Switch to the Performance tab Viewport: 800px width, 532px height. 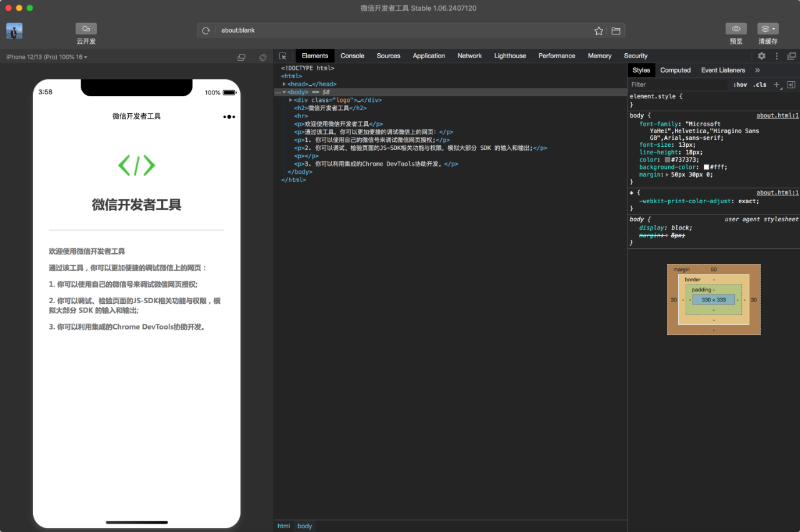[x=557, y=56]
